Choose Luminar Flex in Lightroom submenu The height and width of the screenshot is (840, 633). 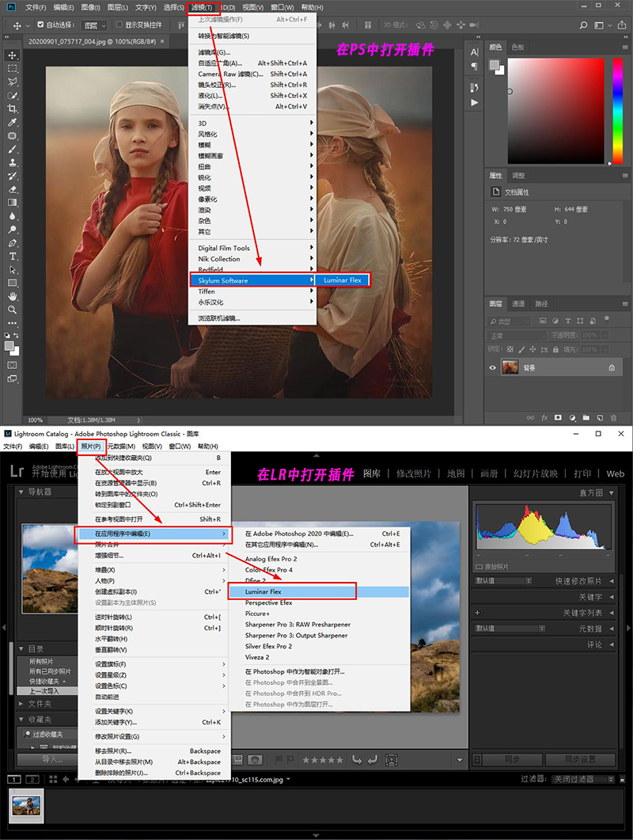[x=318, y=591]
